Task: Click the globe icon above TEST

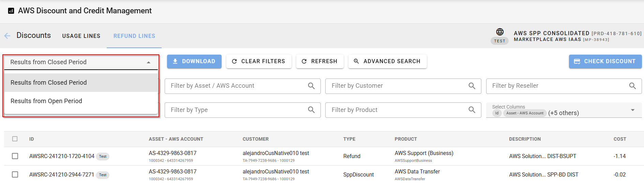Action: point(499,32)
